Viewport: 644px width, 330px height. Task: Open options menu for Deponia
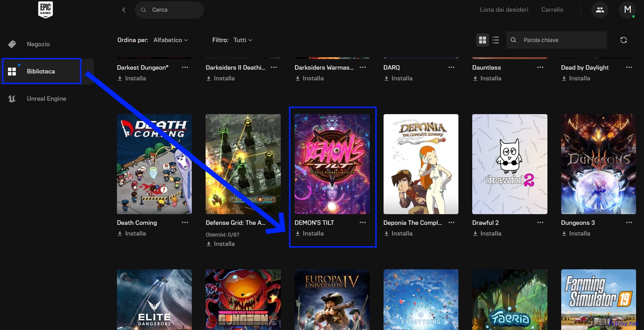click(x=452, y=222)
